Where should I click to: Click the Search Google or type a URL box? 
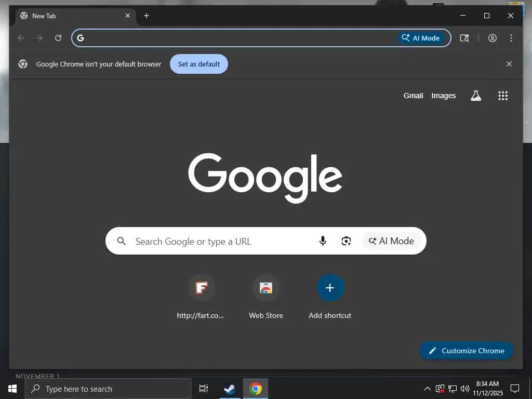click(265, 241)
